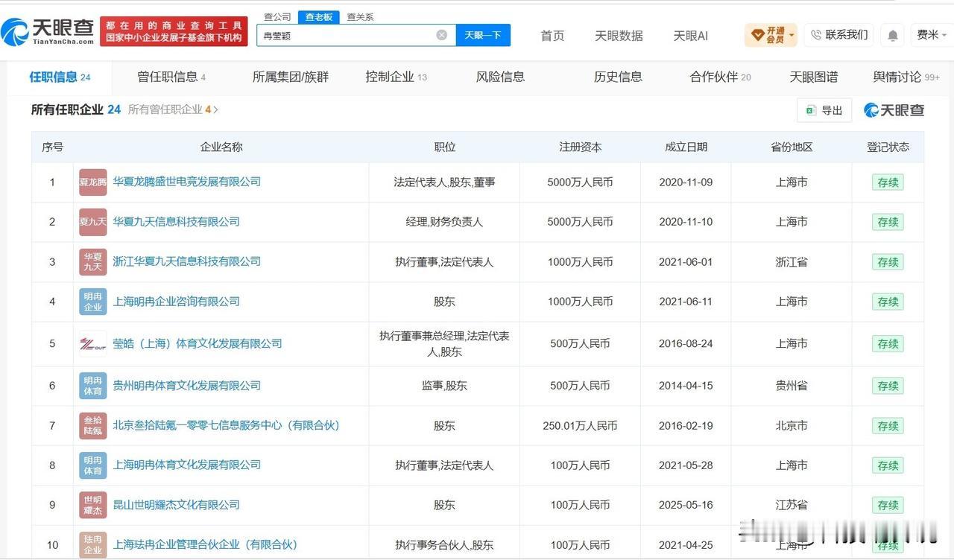Click the 昆山世明耀杰 logo thumbnail
954x560 pixels.
(93, 505)
